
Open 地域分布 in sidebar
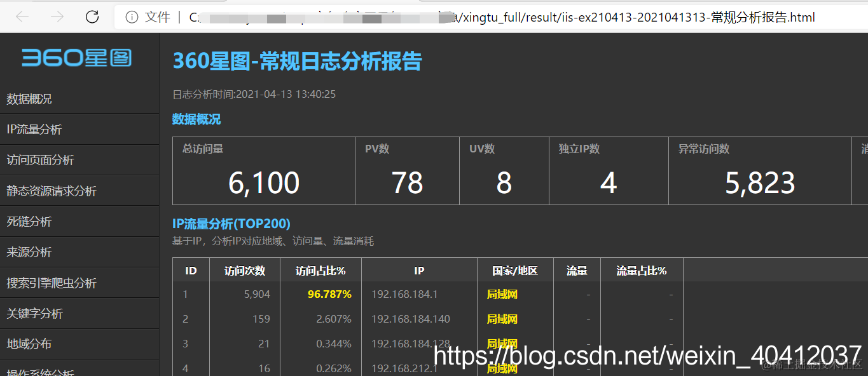[79, 344]
